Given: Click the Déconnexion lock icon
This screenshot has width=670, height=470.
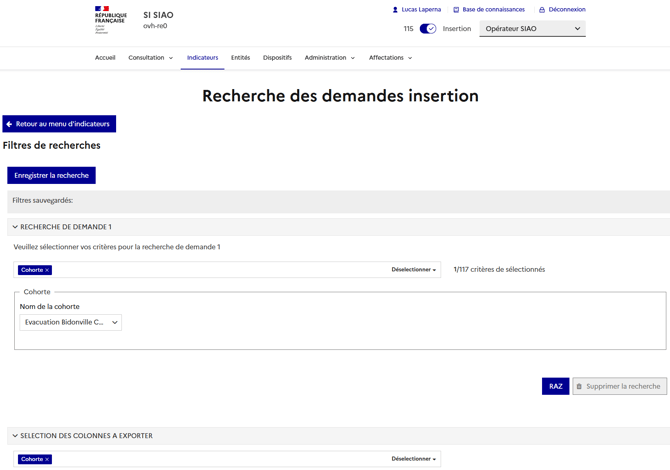Looking at the screenshot, I should [x=542, y=10].
